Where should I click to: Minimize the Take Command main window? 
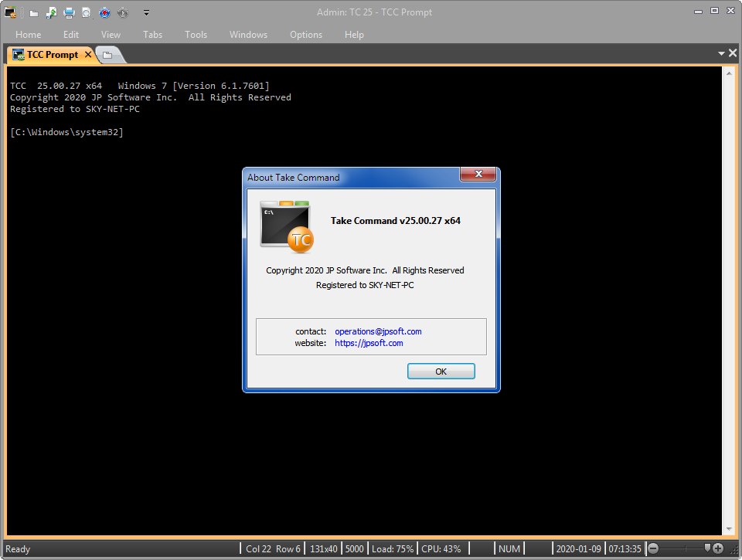[698, 12]
